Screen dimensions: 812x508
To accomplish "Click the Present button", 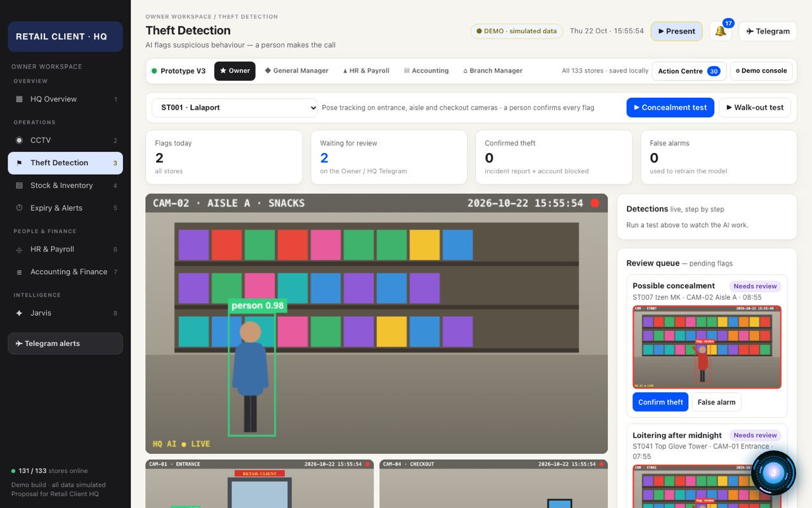I will pyautogui.click(x=676, y=31).
